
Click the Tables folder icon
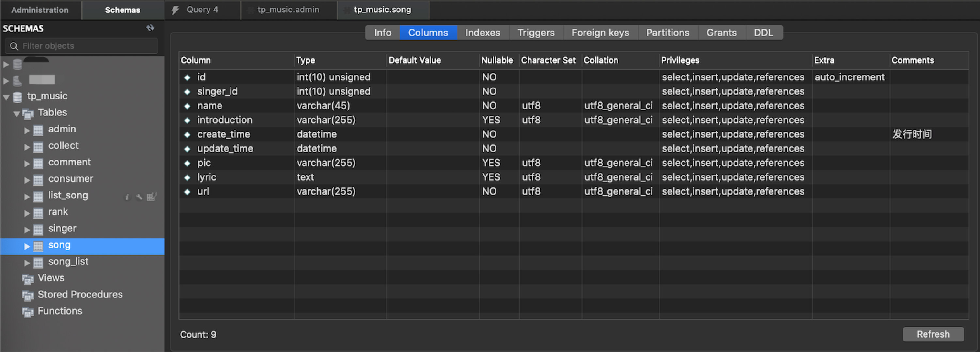[28, 113]
